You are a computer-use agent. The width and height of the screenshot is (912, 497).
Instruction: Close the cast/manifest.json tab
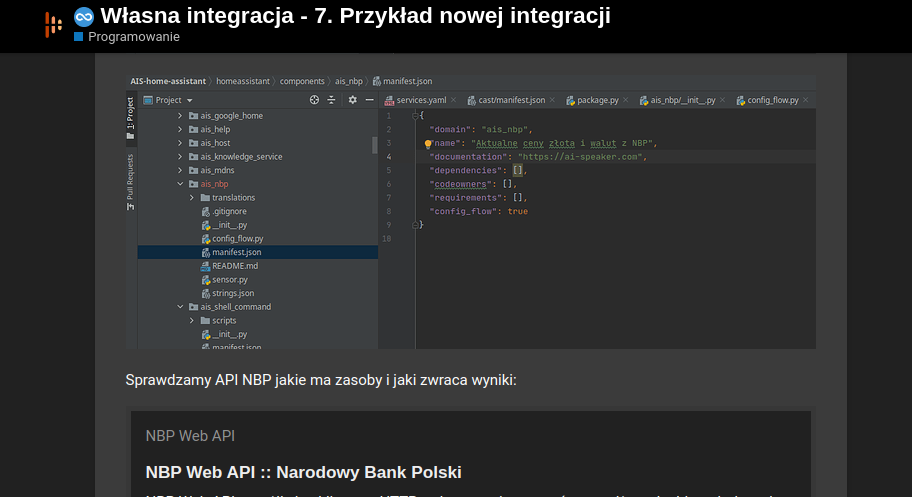coord(553,100)
